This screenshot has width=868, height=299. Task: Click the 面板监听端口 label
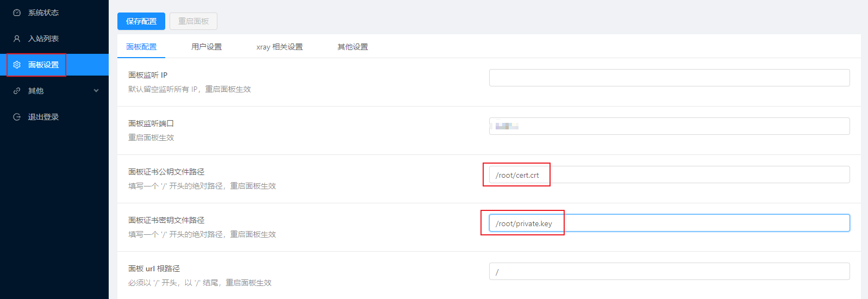(151, 123)
